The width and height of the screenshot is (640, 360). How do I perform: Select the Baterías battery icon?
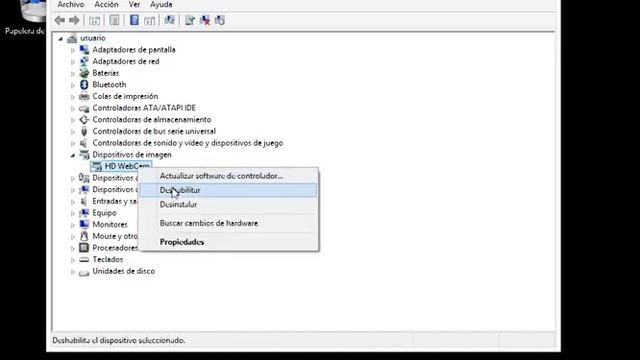coord(84,73)
